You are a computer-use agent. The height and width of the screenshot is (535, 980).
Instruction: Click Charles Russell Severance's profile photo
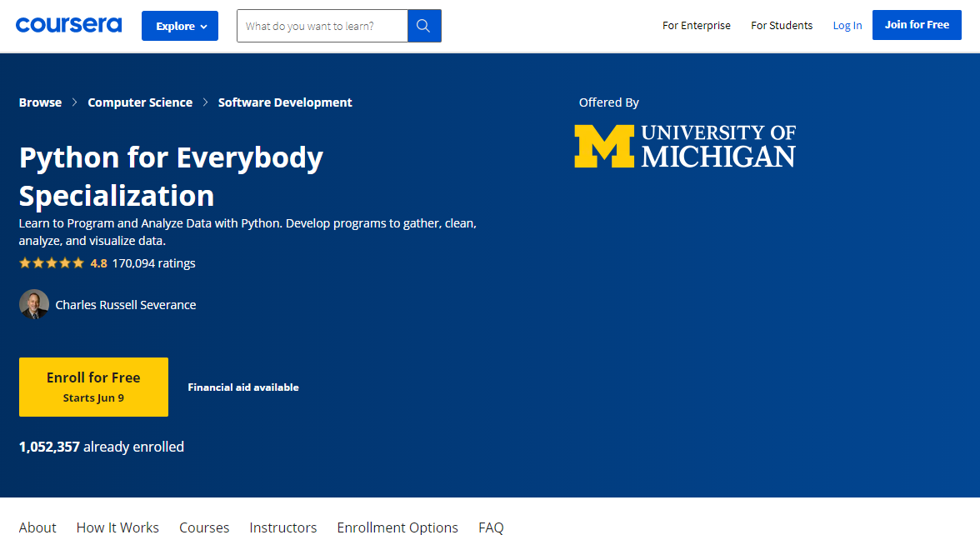pos(34,304)
